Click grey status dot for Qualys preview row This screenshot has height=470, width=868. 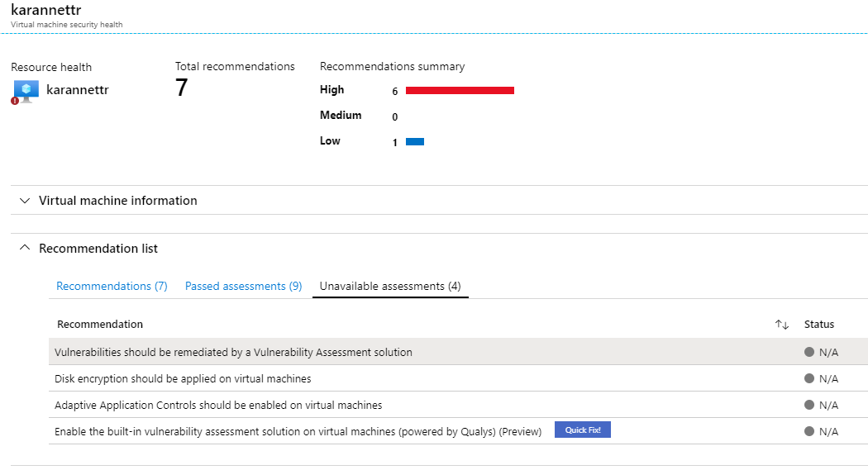click(809, 431)
